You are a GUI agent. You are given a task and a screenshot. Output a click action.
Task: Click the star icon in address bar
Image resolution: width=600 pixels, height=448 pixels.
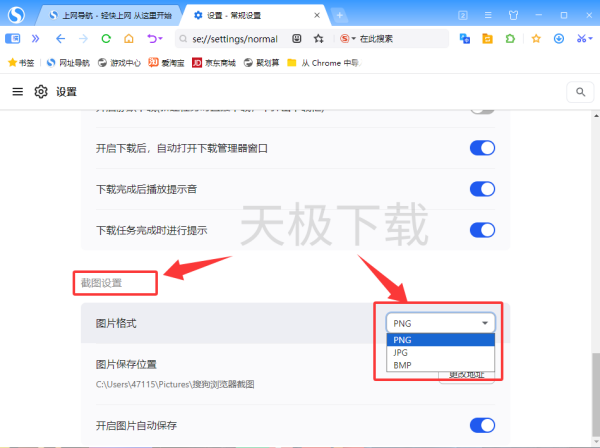pyautogui.click(x=319, y=38)
